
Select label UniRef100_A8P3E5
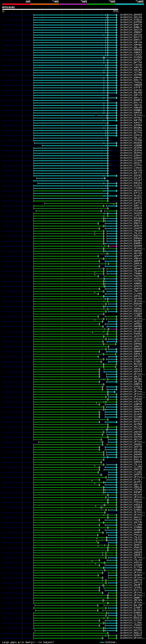(131, 329)
